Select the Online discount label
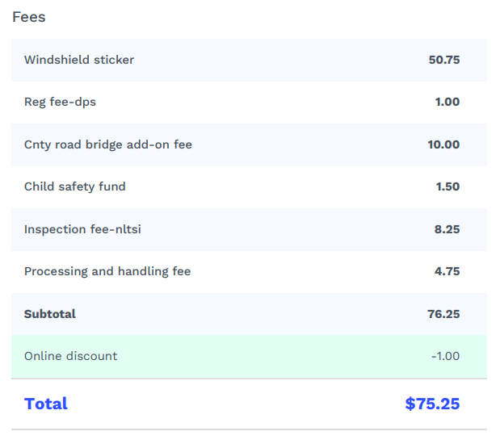The image size is (500, 448). point(71,356)
